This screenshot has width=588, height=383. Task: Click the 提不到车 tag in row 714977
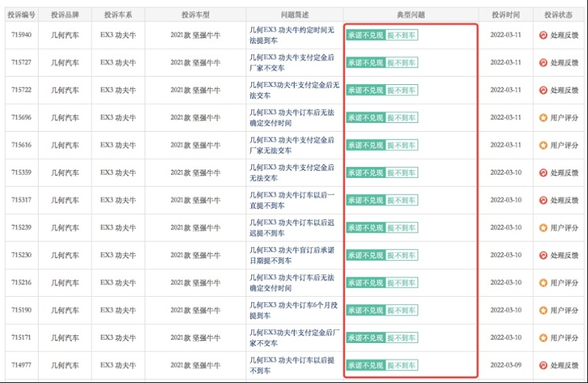pos(402,365)
